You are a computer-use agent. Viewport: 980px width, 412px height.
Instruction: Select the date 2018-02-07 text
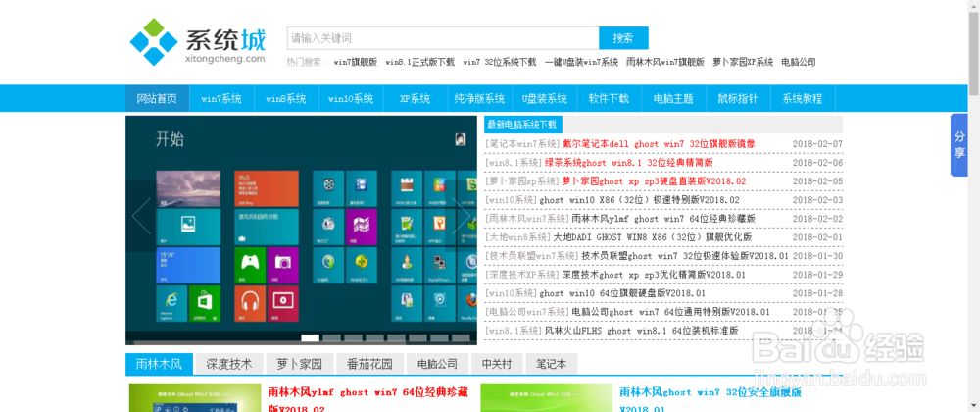point(817,144)
